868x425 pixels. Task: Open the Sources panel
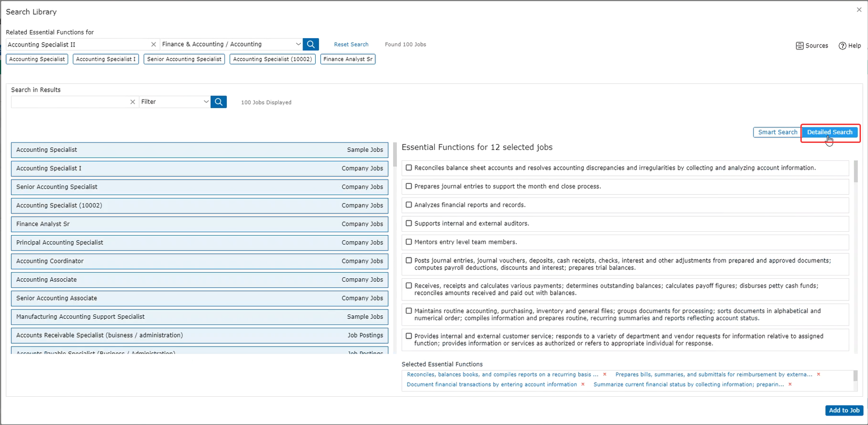coord(812,46)
